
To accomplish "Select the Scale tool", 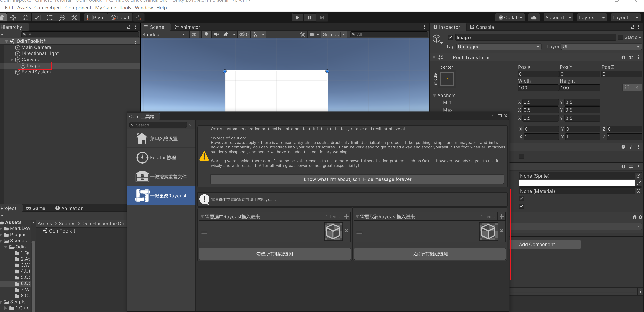I will click(x=38, y=18).
